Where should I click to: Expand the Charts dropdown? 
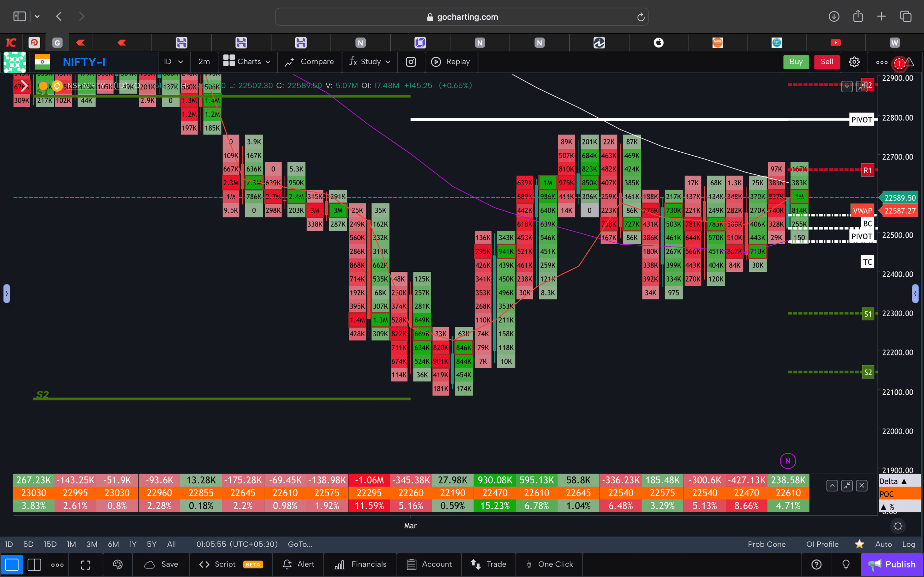(247, 61)
